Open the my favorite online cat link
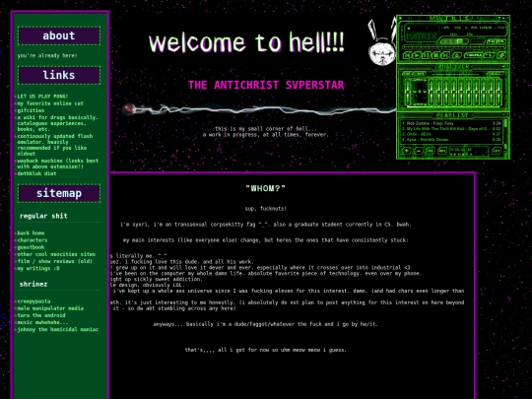 tap(50, 103)
